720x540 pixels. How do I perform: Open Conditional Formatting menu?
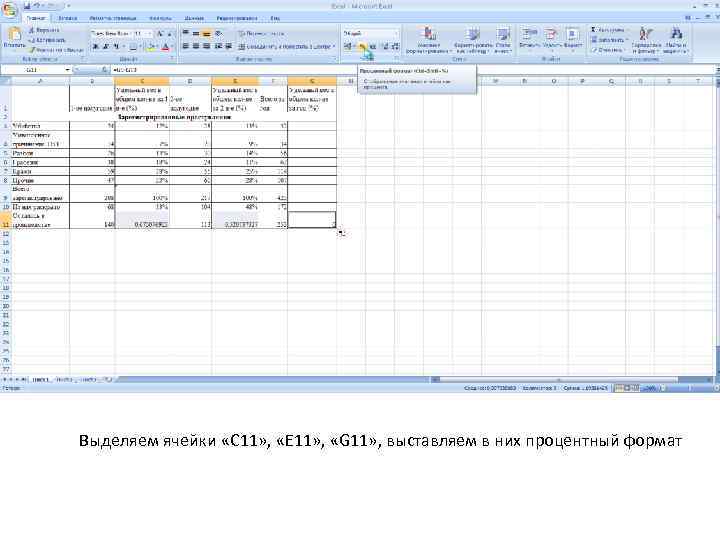[428, 40]
